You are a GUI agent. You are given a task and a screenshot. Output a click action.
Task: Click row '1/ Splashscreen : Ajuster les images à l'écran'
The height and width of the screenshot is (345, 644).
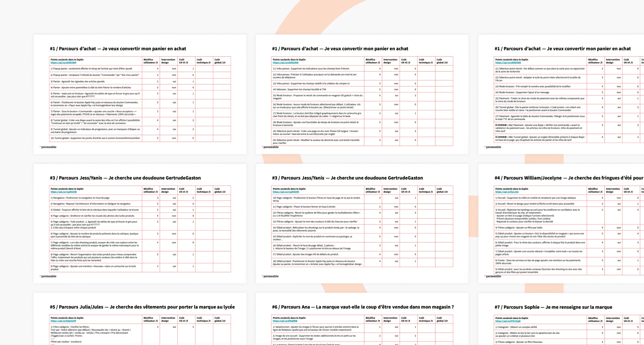point(362,329)
